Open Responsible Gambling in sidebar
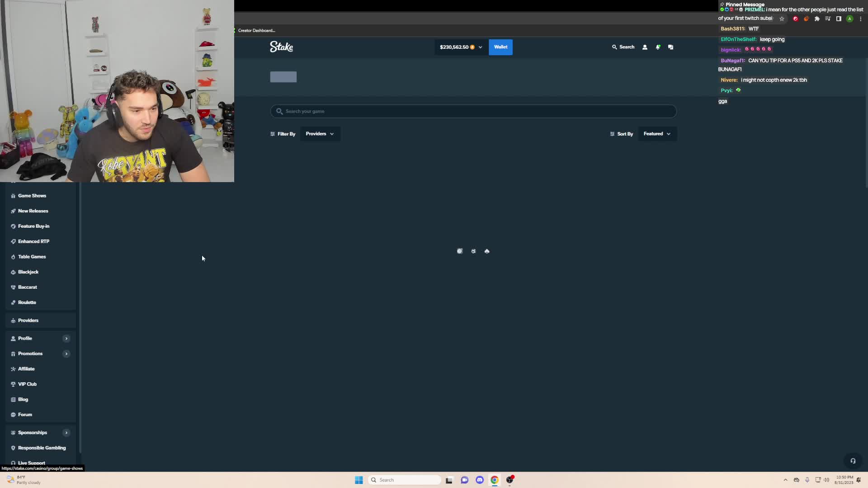Screen dimensions: 868x488 tap(42, 447)
